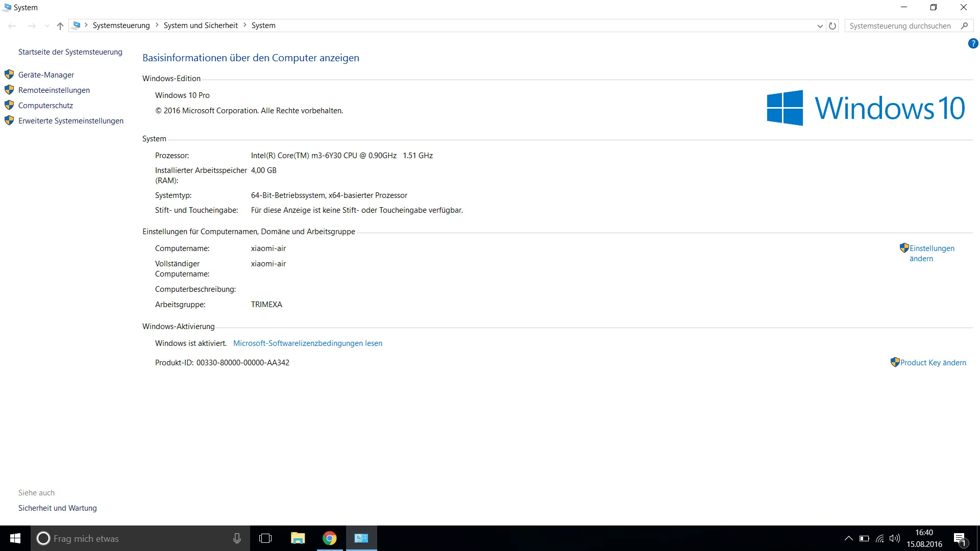Expand chevron after System und Sicherheit

pyautogui.click(x=245, y=26)
